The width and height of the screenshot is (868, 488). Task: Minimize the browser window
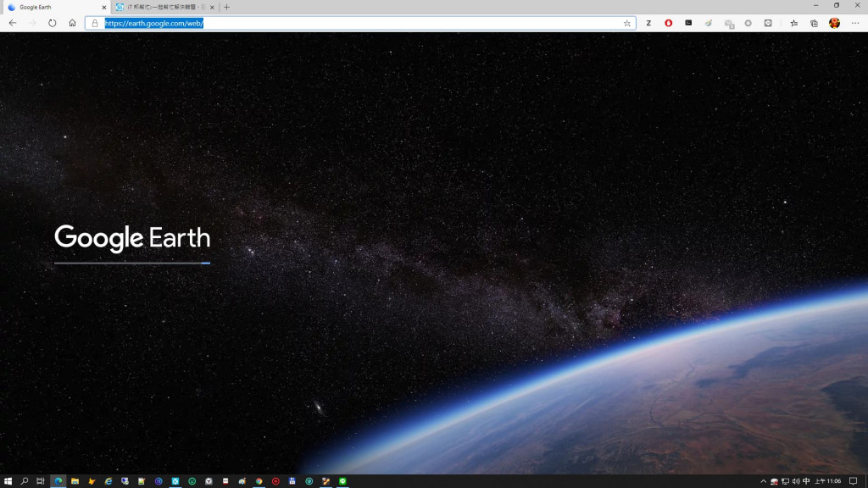point(816,6)
